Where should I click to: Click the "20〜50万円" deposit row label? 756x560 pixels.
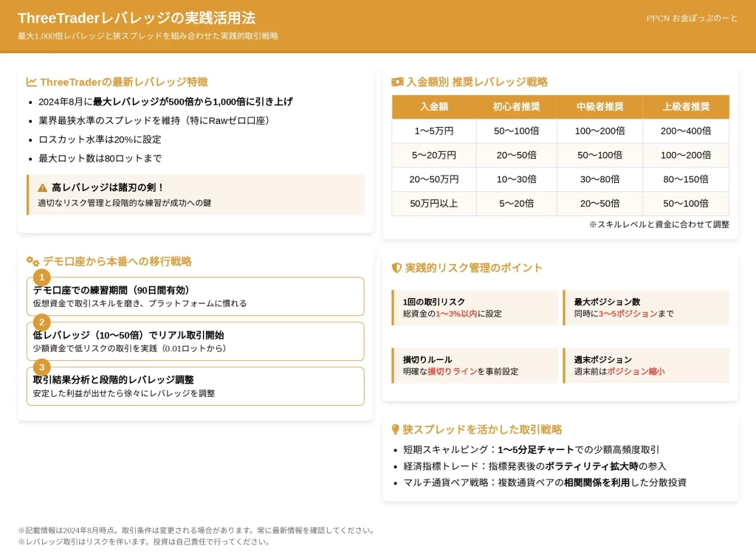(434, 179)
